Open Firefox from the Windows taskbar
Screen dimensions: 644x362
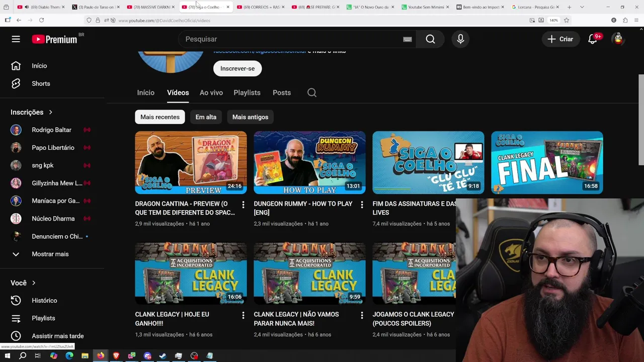[x=101, y=355]
